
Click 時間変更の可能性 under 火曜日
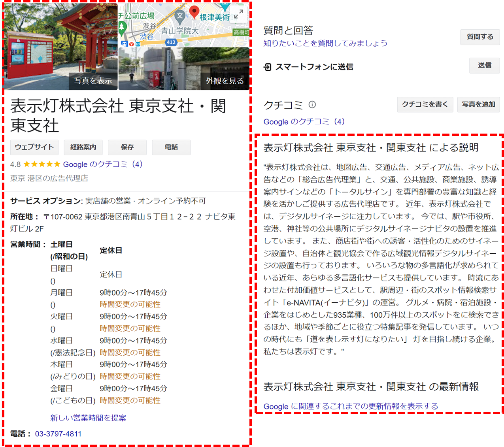tap(130, 328)
